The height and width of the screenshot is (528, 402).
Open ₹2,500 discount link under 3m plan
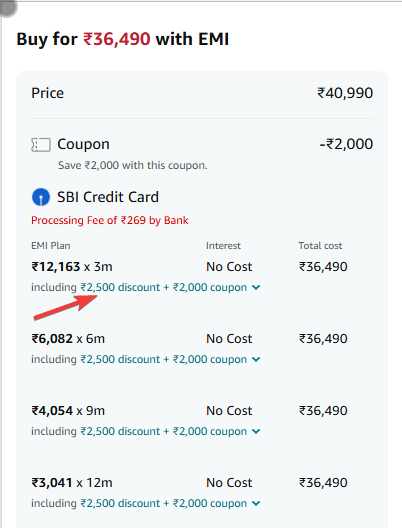coord(120,287)
